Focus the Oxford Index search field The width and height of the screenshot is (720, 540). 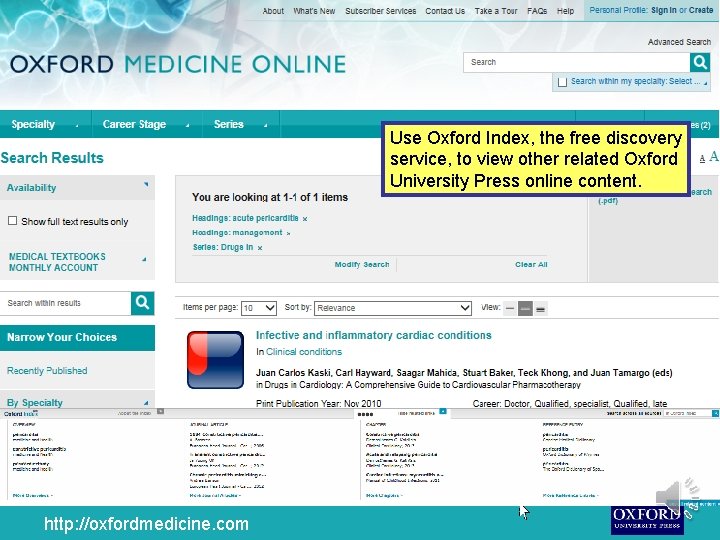pyautogui.click(x=687, y=413)
